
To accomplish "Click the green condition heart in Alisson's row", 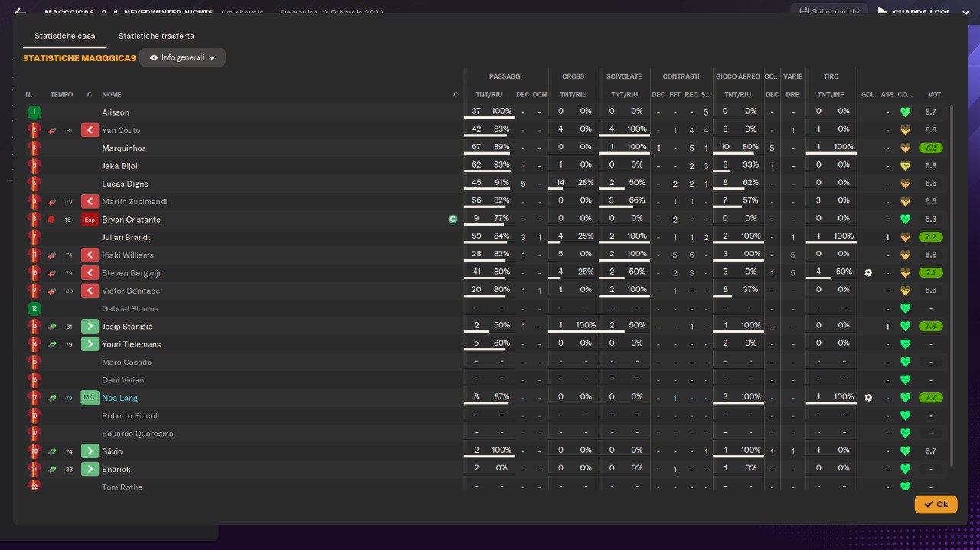I will coord(905,112).
